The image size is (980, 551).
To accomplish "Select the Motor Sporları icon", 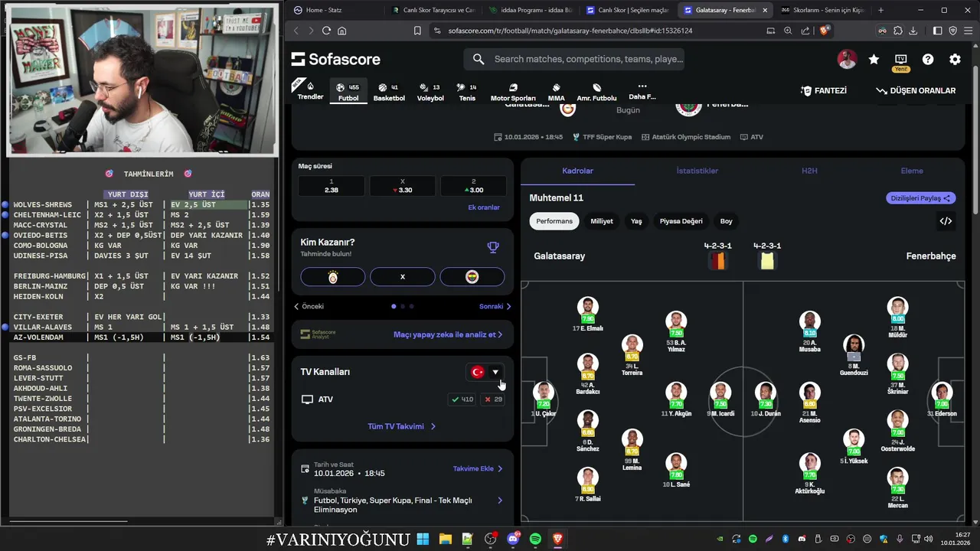I will coord(513,92).
